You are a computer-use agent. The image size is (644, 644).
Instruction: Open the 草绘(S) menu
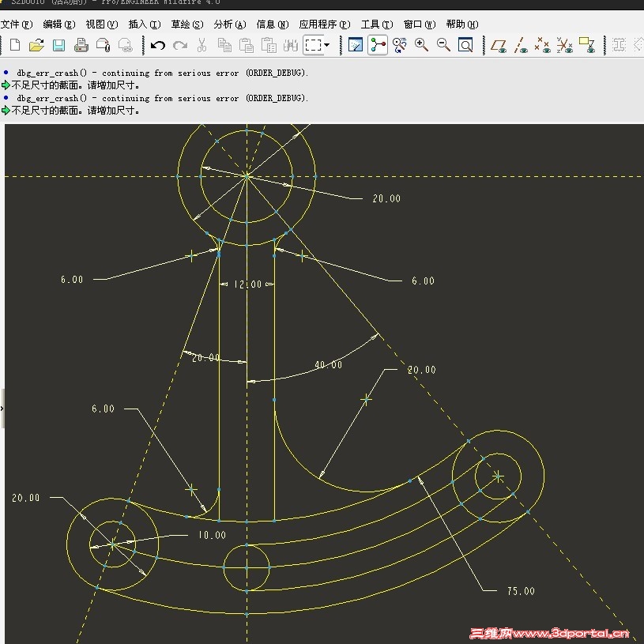pos(187,24)
